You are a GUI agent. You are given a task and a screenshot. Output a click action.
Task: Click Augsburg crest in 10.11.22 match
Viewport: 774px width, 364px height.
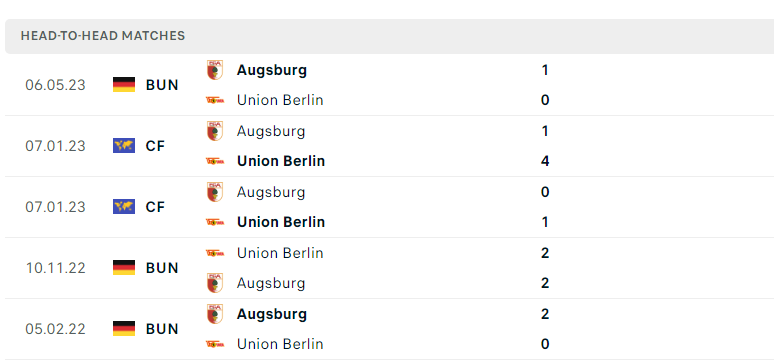[215, 283]
